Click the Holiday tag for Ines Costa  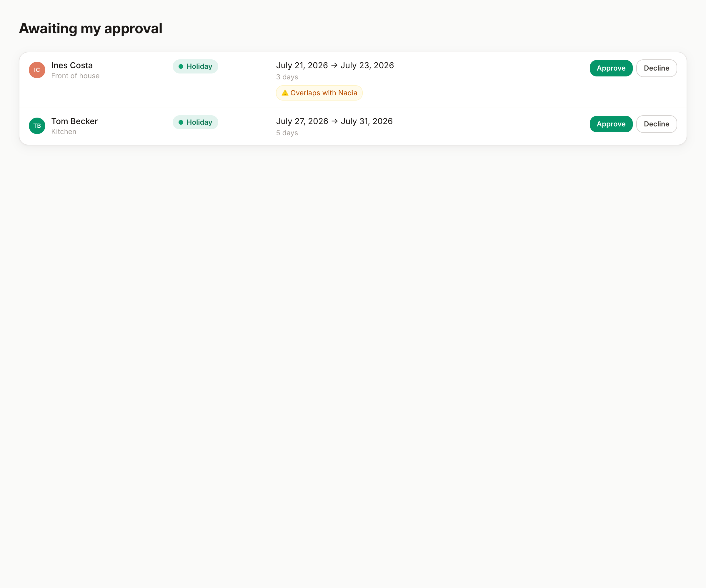click(195, 66)
